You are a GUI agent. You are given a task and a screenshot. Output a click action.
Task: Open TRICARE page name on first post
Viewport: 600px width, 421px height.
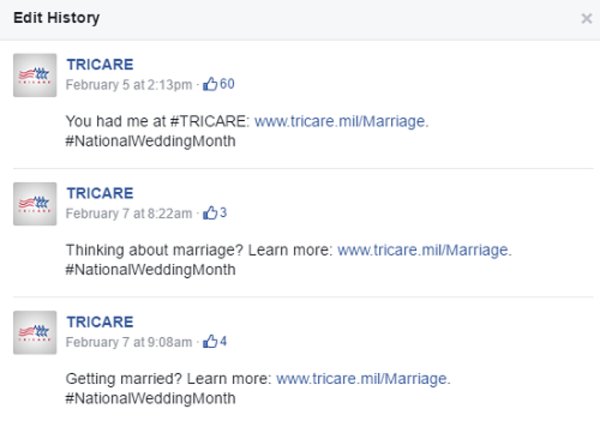[x=99, y=64]
